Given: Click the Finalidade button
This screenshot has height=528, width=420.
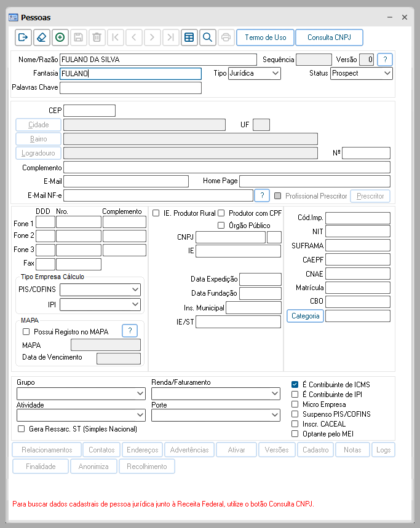Looking at the screenshot, I should [x=41, y=467].
